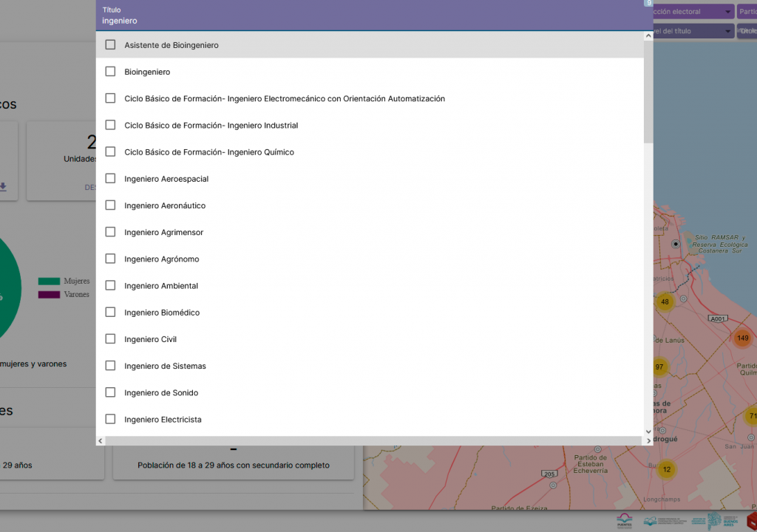This screenshot has width=757, height=532.
Task: Click the scroll-down arrow of the list
Action: click(648, 432)
